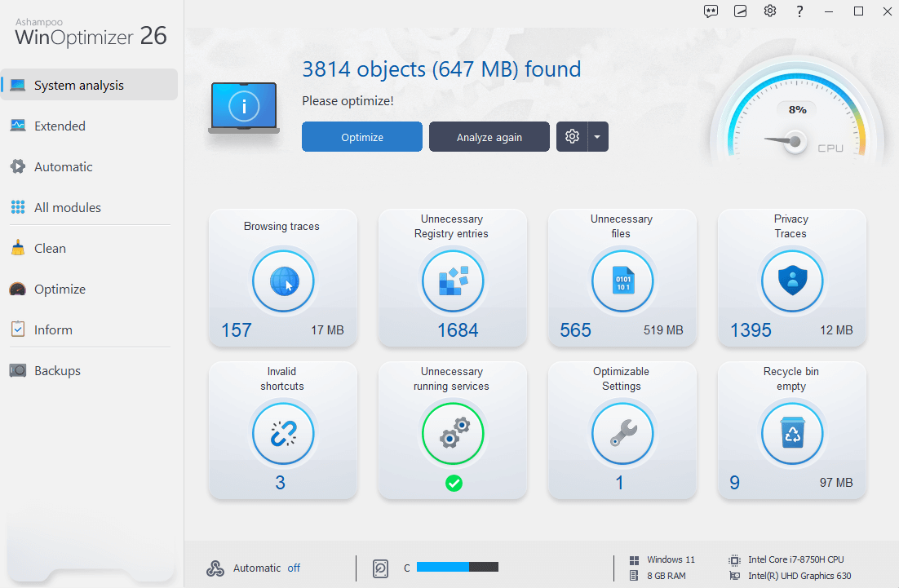Click the blue Optimize button
The width and height of the screenshot is (899, 588).
pyautogui.click(x=361, y=136)
